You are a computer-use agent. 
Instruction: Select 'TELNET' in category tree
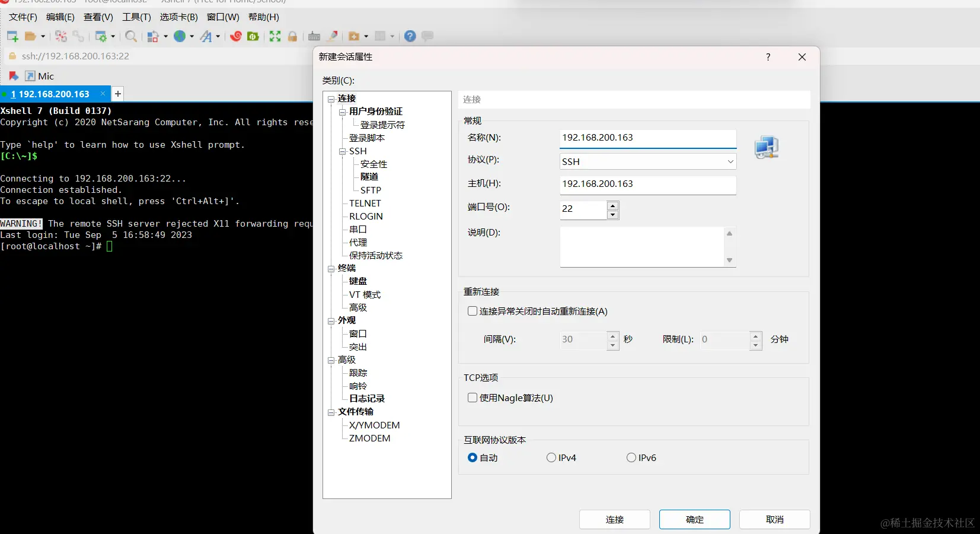pos(365,204)
